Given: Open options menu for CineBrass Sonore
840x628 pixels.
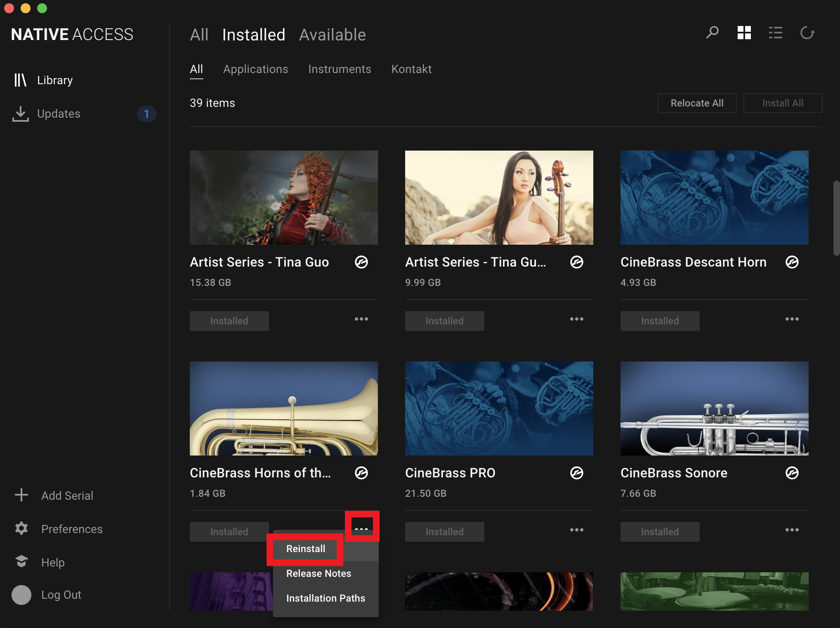Looking at the screenshot, I should coord(792,530).
